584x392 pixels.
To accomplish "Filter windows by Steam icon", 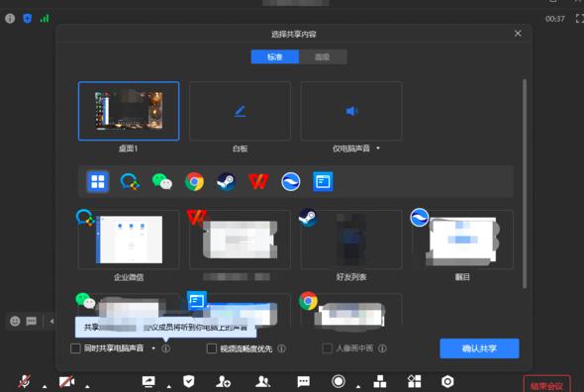I will click(x=226, y=182).
